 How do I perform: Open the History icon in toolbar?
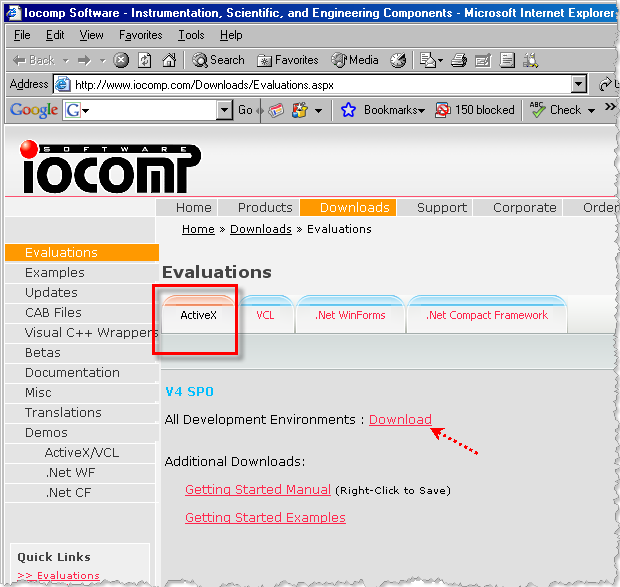pyautogui.click(x=398, y=60)
